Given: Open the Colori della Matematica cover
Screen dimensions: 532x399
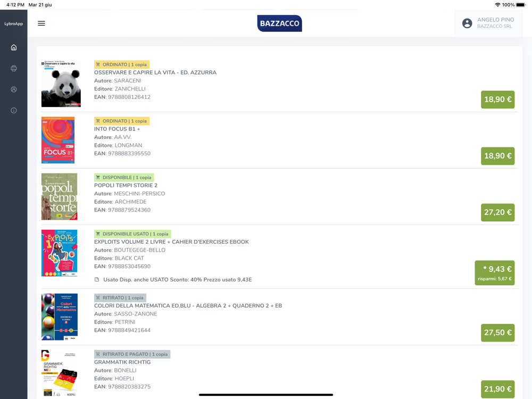Looking at the screenshot, I should click(60, 317).
